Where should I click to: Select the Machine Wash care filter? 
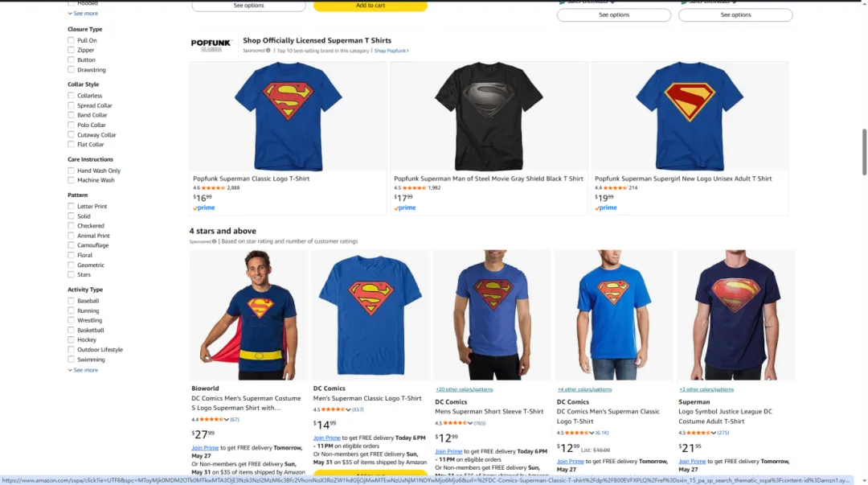[x=71, y=180]
